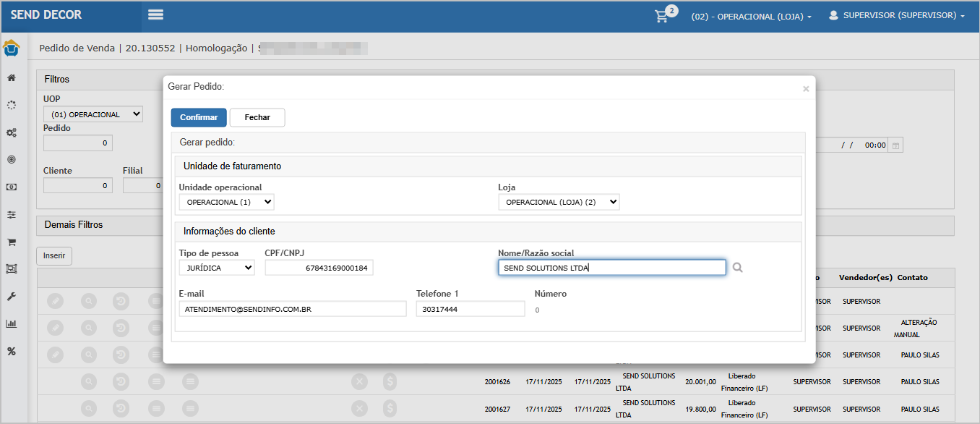Close the Gerar Pedido dialog with X
Image resolution: width=980 pixels, height=424 pixels.
click(806, 89)
